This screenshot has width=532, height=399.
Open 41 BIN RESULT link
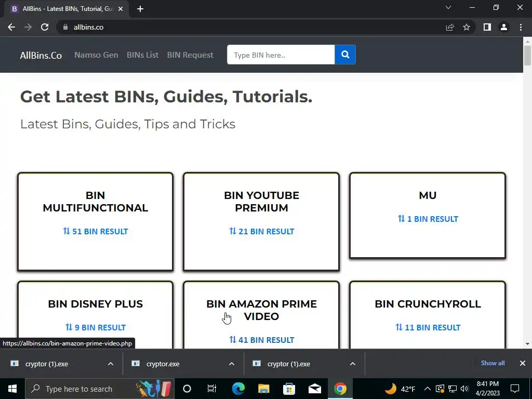coord(262,340)
